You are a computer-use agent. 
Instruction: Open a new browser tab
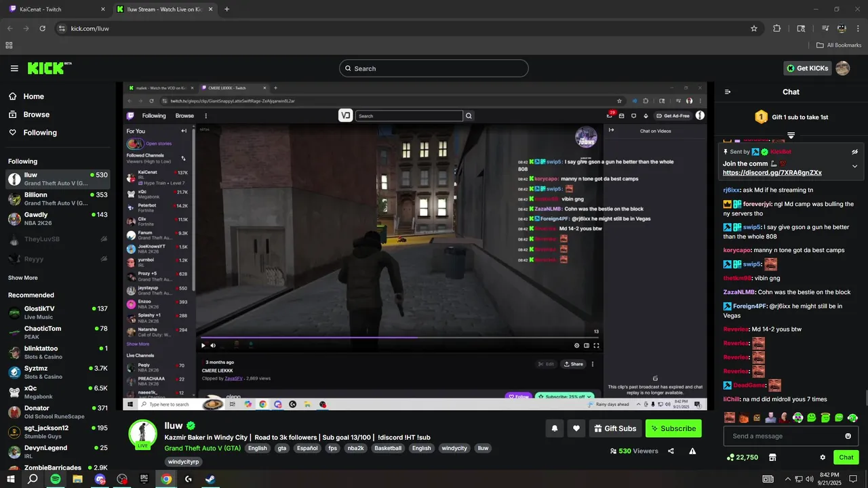226,9
